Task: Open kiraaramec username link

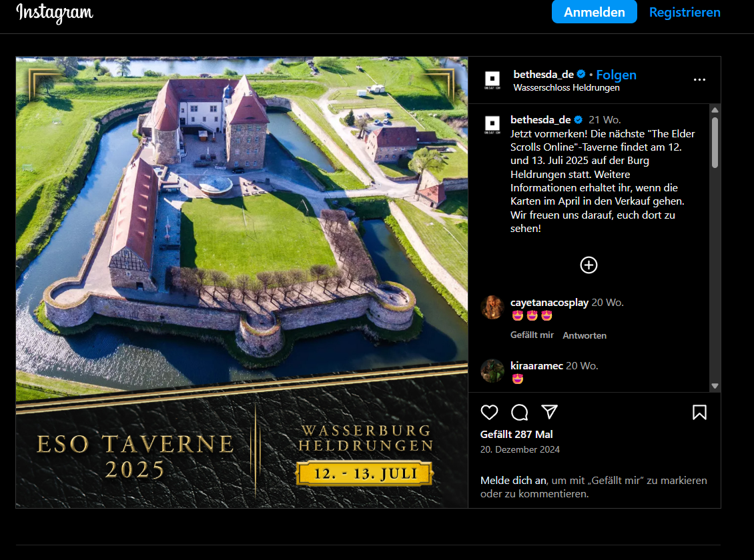Action: click(536, 366)
